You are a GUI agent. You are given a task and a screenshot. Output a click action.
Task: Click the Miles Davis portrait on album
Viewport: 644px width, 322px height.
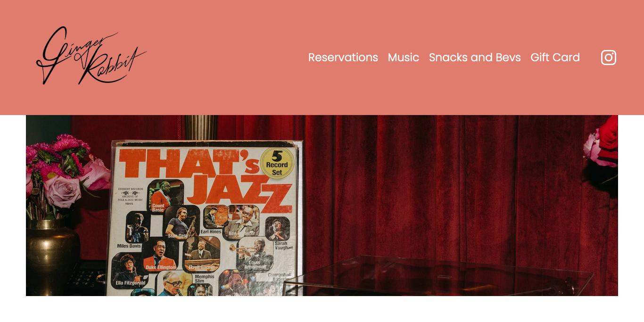(x=137, y=228)
